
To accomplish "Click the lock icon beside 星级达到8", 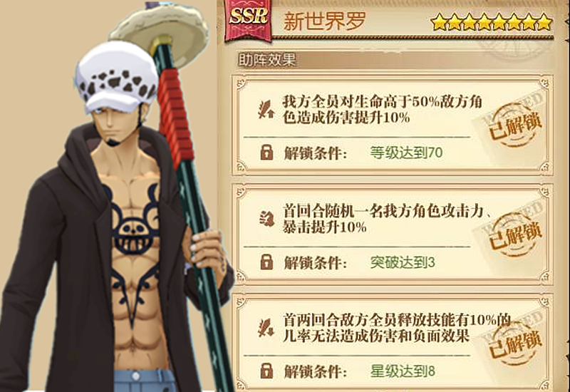I will 266,371.
